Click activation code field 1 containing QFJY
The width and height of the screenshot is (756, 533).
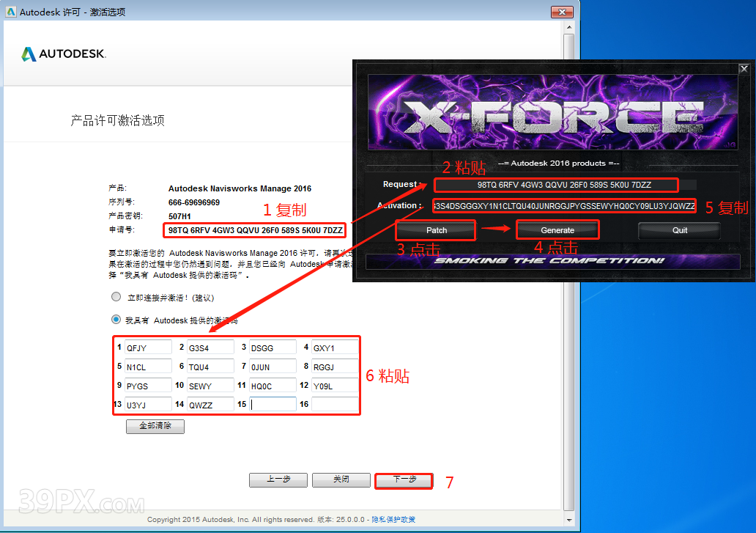(147, 348)
